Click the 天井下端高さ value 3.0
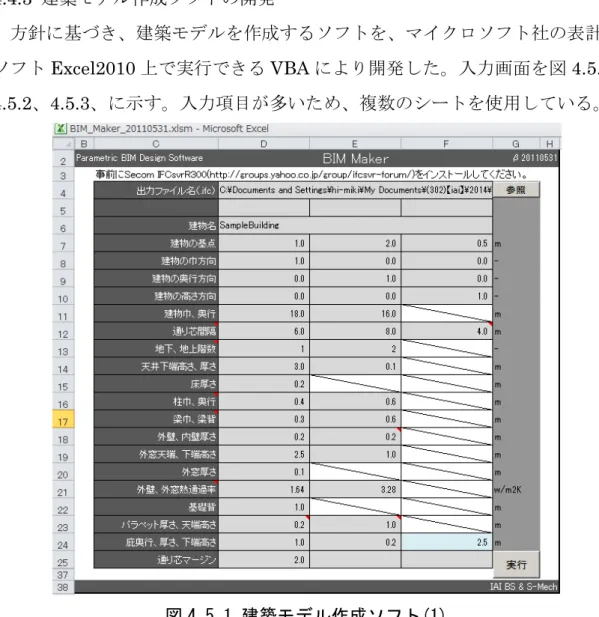The width and height of the screenshot is (599, 617). pyautogui.click(x=264, y=366)
